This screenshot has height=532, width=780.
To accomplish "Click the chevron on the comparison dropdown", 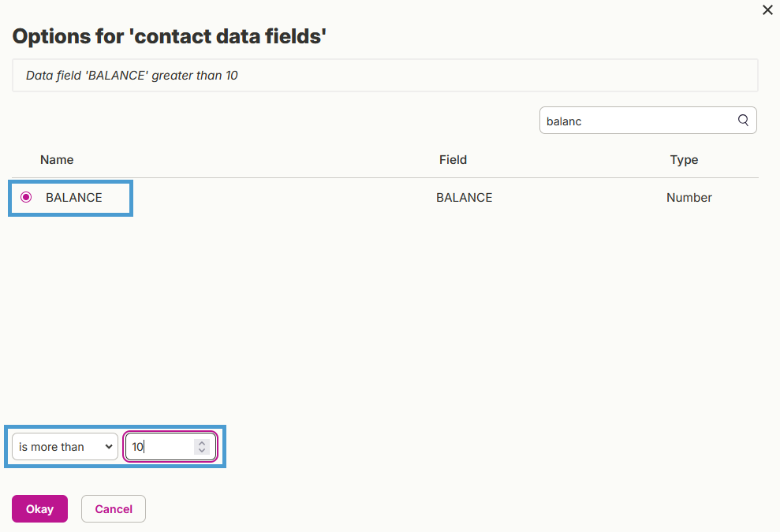I will coord(109,446).
